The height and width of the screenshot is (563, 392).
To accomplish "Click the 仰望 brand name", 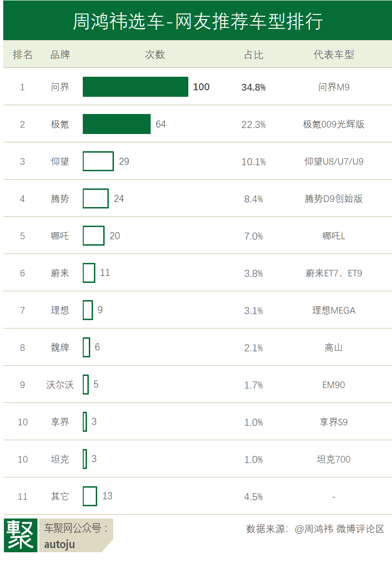I will pos(60,161).
